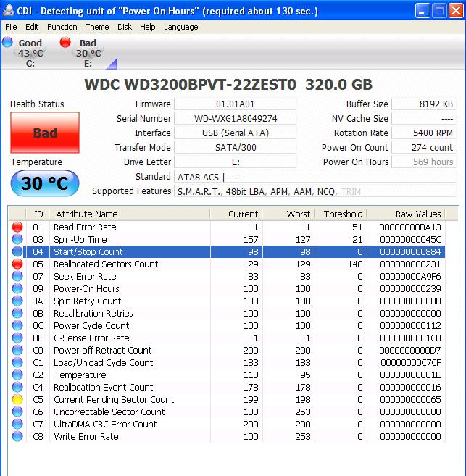This screenshot has height=476, width=466.
Task: Click the Drive Letter field E:
Action: (236, 162)
